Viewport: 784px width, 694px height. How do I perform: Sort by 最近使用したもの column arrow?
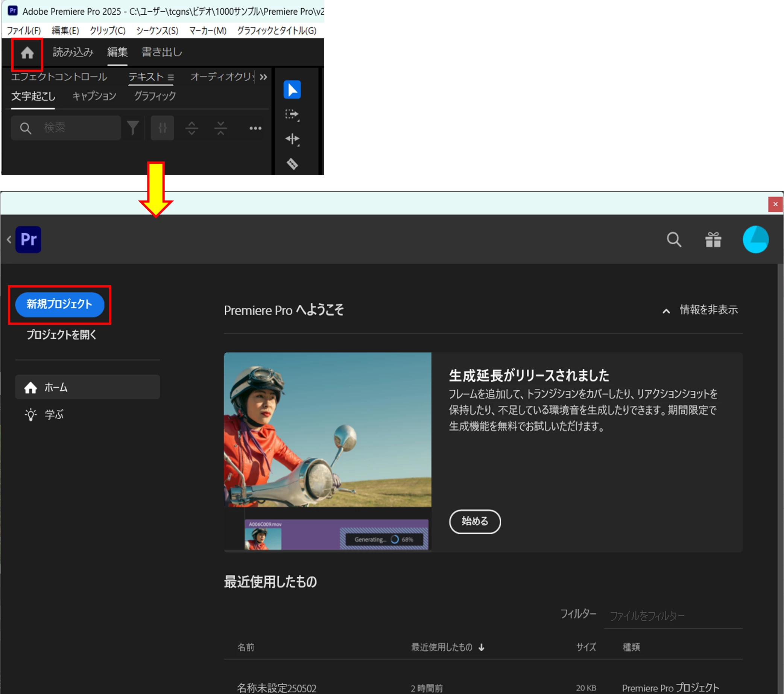click(482, 648)
